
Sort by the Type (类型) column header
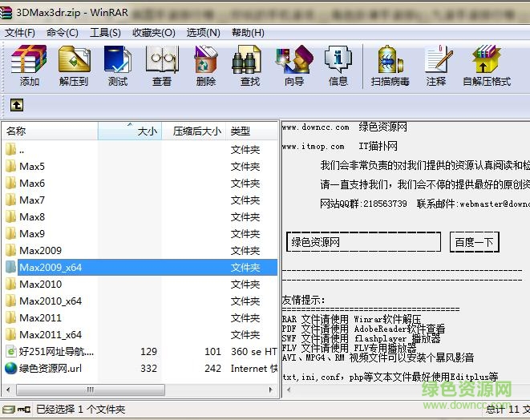click(x=252, y=131)
